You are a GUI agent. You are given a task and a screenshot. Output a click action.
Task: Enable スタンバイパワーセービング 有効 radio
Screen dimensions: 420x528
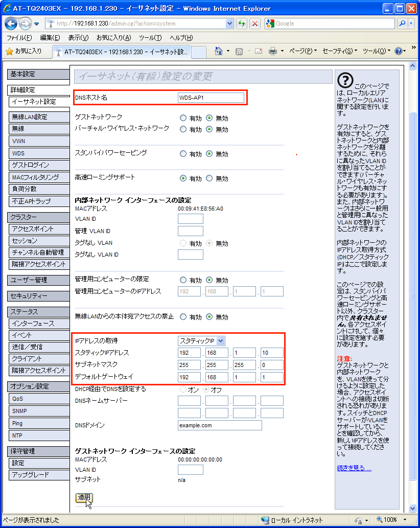tap(183, 153)
